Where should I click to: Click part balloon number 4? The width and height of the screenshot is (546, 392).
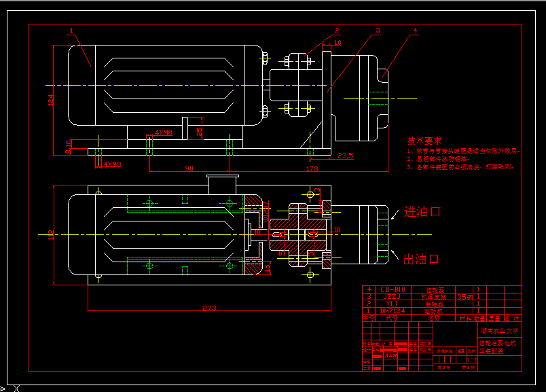point(416,31)
